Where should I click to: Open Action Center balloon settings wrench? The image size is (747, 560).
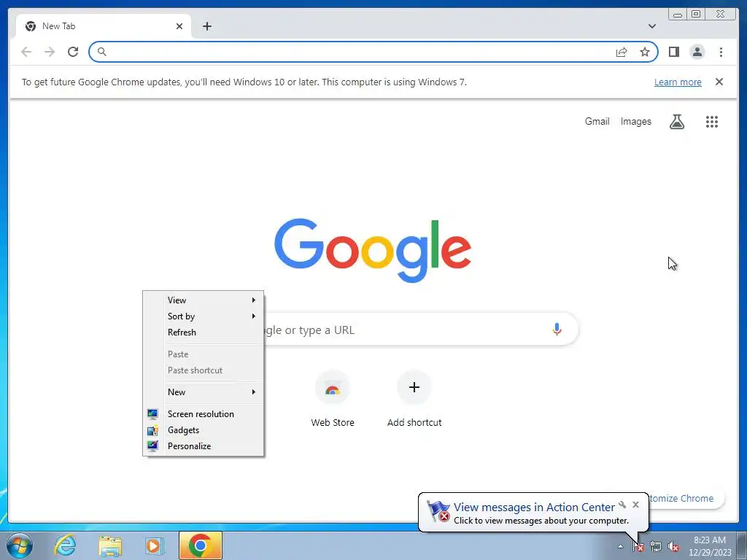pyautogui.click(x=622, y=505)
